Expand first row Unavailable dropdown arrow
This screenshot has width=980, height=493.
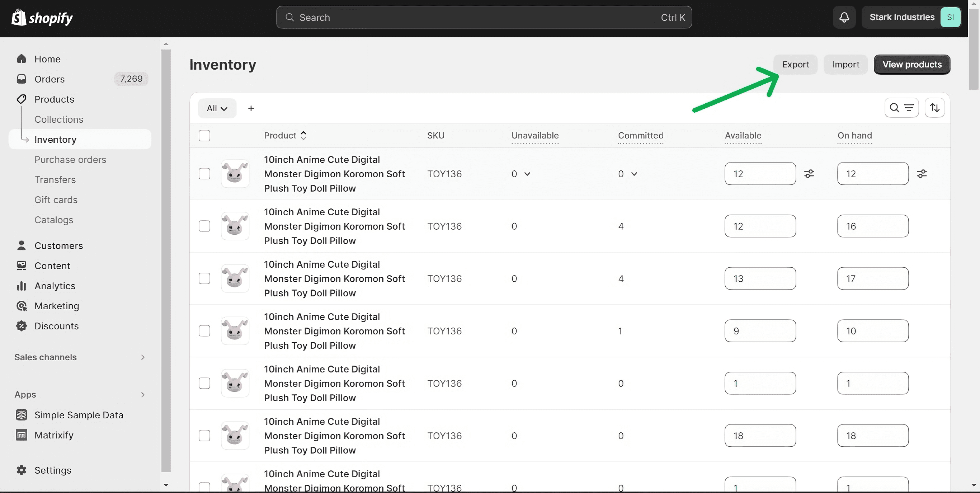pos(527,174)
